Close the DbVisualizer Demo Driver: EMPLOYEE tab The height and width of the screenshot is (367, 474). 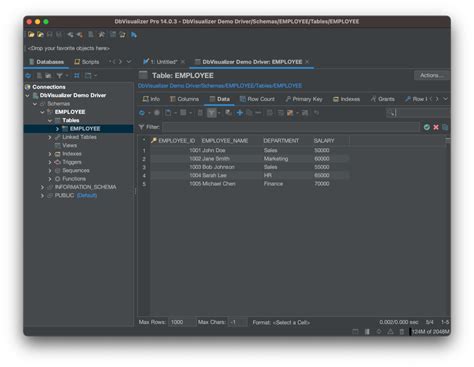[307, 62]
